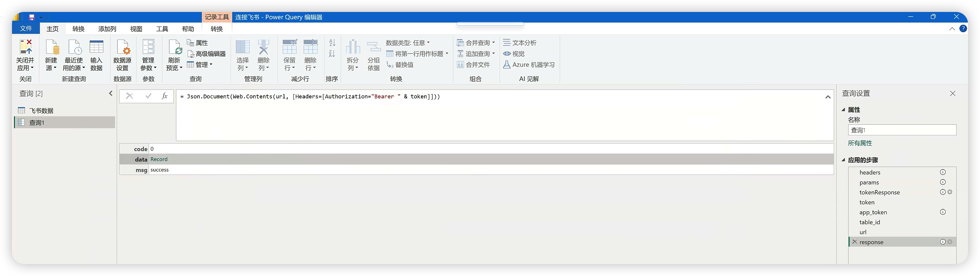Click the query name field 查询1

coord(902,130)
